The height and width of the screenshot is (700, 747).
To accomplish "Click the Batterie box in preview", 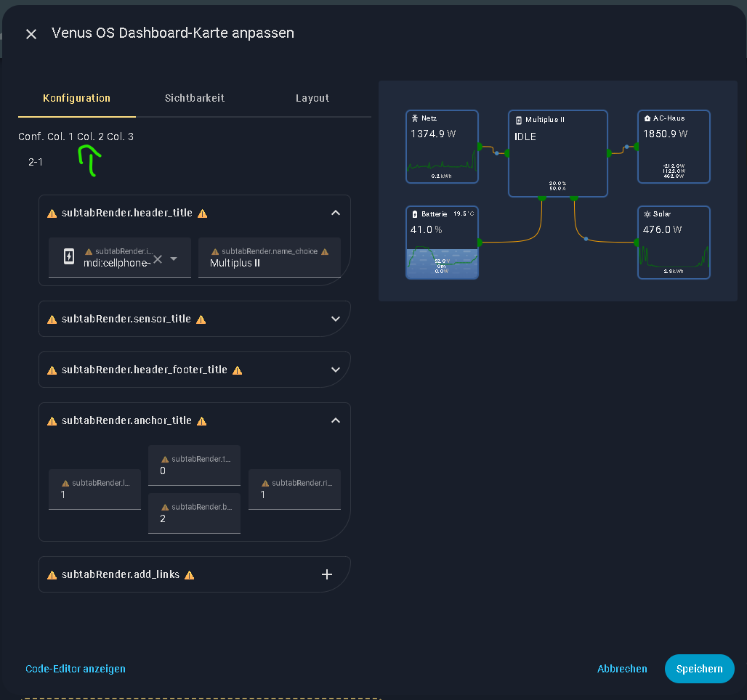I will pyautogui.click(x=442, y=243).
